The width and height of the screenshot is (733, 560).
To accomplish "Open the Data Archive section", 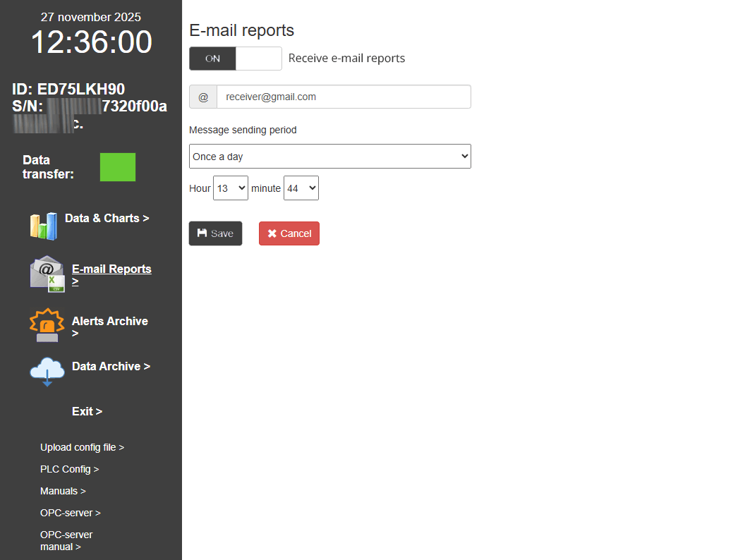I will tap(111, 367).
